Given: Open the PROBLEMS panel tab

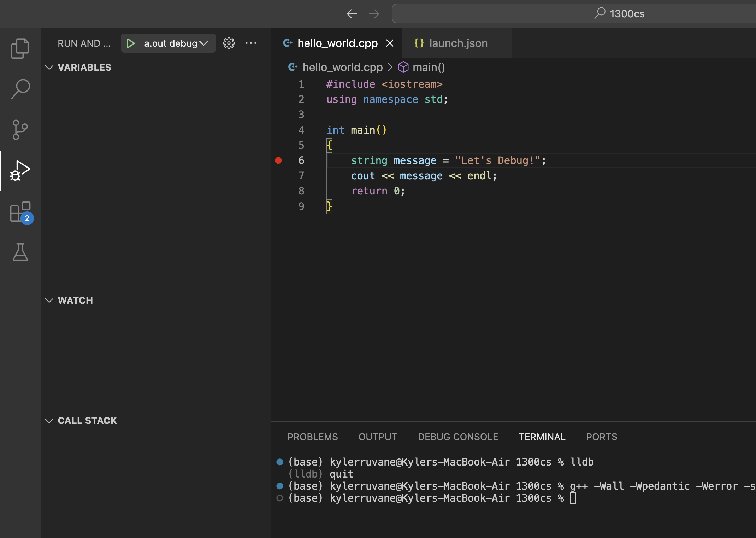Looking at the screenshot, I should [x=313, y=437].
